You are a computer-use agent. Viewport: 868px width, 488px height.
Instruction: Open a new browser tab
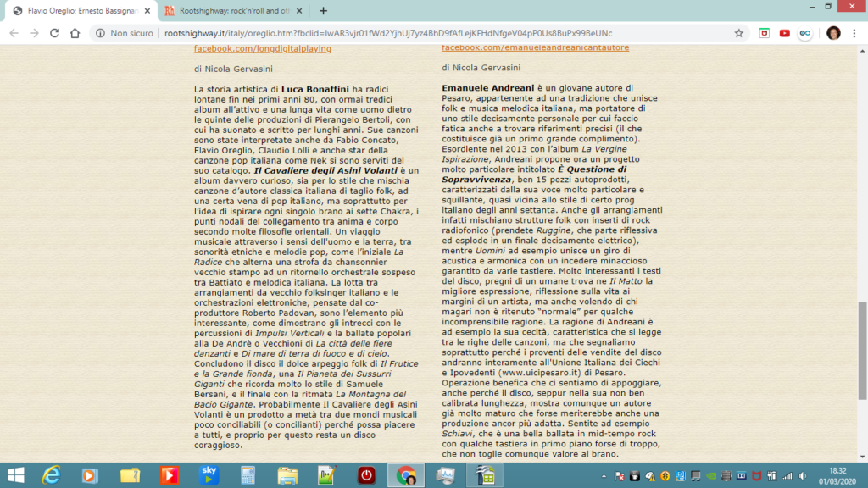point(323,10)
